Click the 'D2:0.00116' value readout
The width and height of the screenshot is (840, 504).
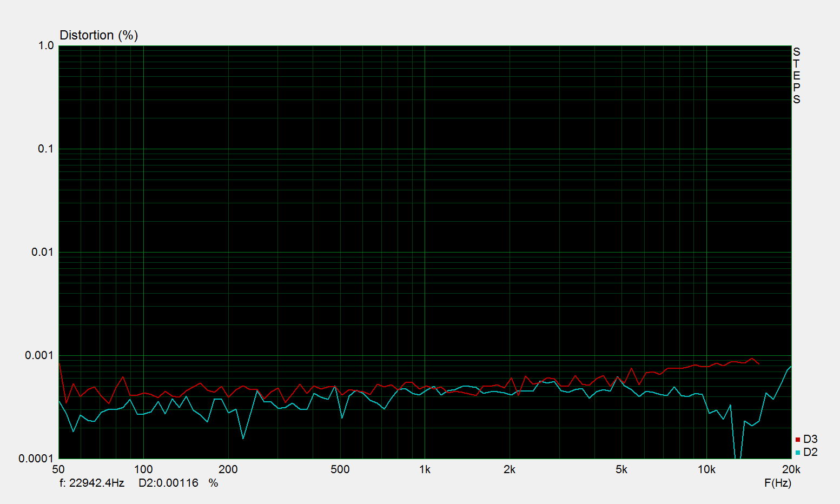pyautogui.click(x=169, y=483)
